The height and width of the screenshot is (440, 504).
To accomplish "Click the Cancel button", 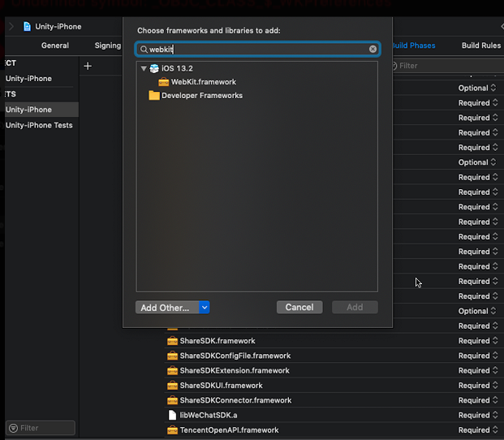I will pyautogui.click(x=299, y=307).
